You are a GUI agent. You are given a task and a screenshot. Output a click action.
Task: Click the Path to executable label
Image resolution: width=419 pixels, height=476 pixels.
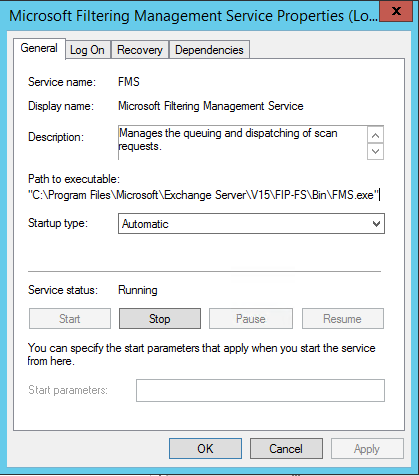(x=74, y=179)
